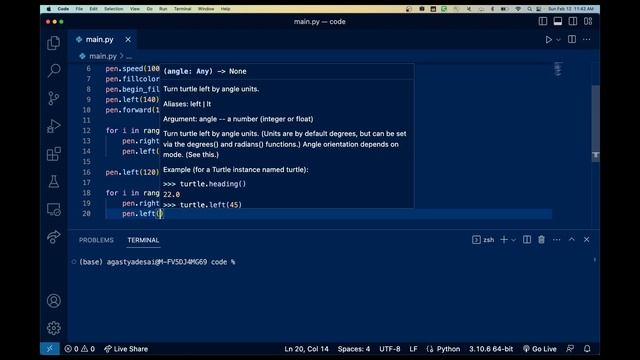
Task: Toggle the Primary Side Bar layout button
Action: point(542,21)
